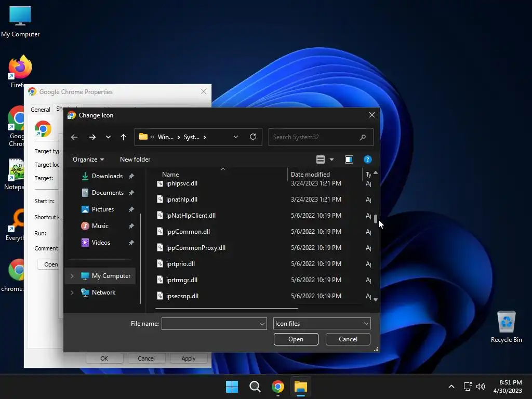
Task: Select Music in navigation pane
Action: 100,226
